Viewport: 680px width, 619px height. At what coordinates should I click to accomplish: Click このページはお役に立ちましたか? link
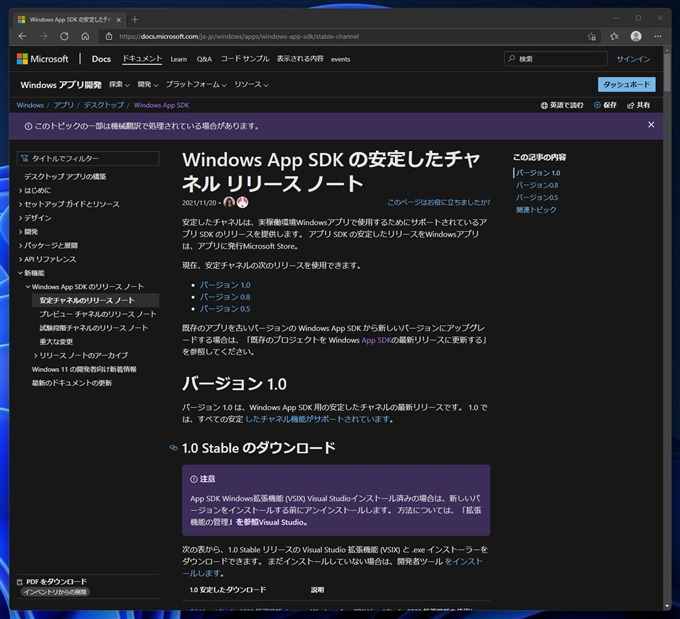(438, 203)
